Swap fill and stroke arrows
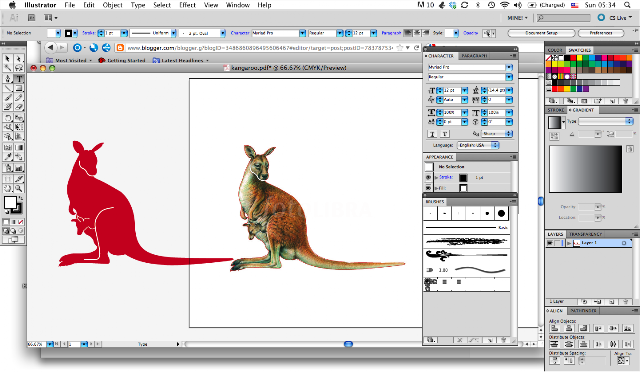The image size is (640, 373). [x=20, y=198]
